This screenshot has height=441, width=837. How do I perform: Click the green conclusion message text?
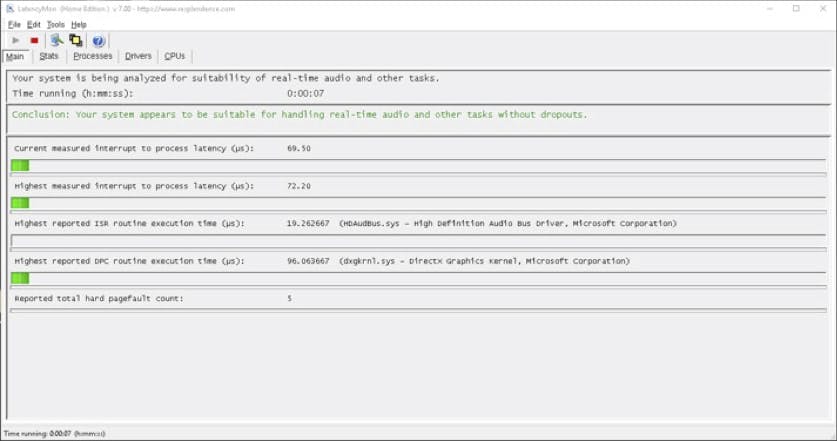coord(300,114)
